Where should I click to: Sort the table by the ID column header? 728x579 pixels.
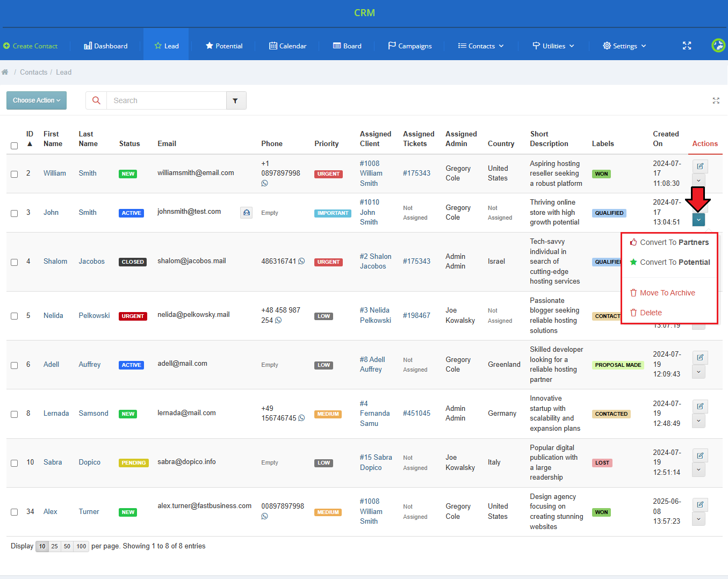tap(30, 139)
